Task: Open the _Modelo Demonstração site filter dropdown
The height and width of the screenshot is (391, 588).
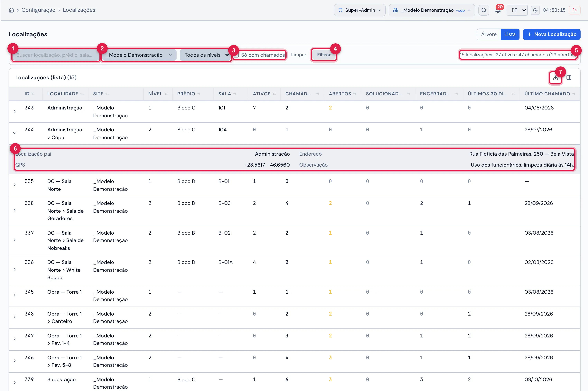Action: pos(139,55)
